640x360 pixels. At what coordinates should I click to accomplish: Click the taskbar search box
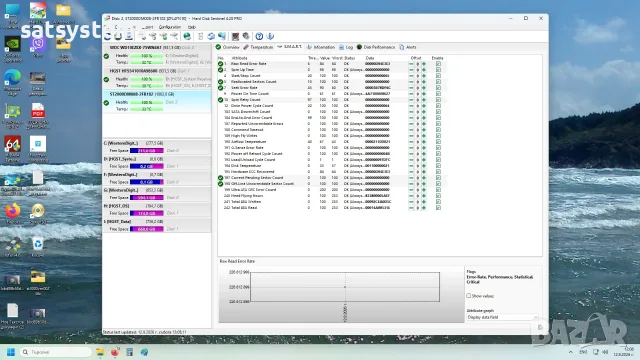pos(55,352)
